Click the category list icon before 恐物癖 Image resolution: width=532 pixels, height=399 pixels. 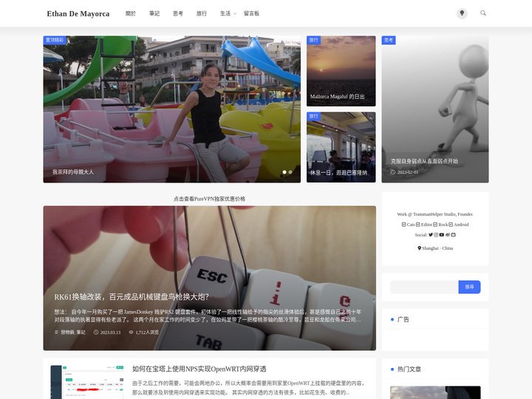tap(57, 332)
